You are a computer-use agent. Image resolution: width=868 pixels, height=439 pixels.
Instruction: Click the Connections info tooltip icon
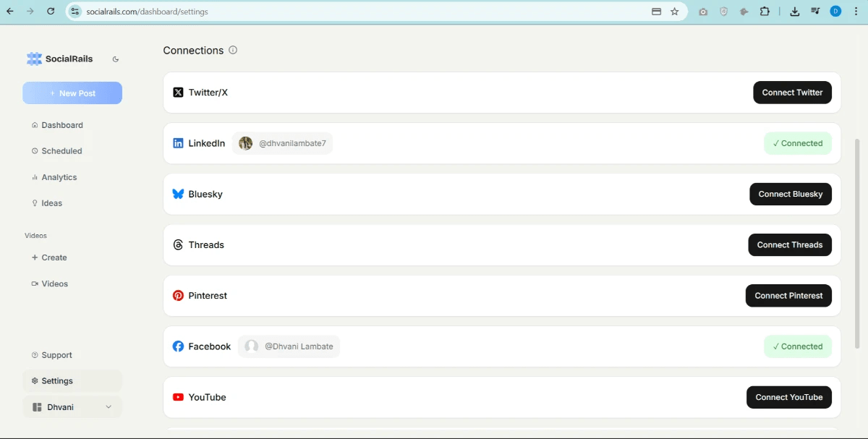(x=232, y=50)
